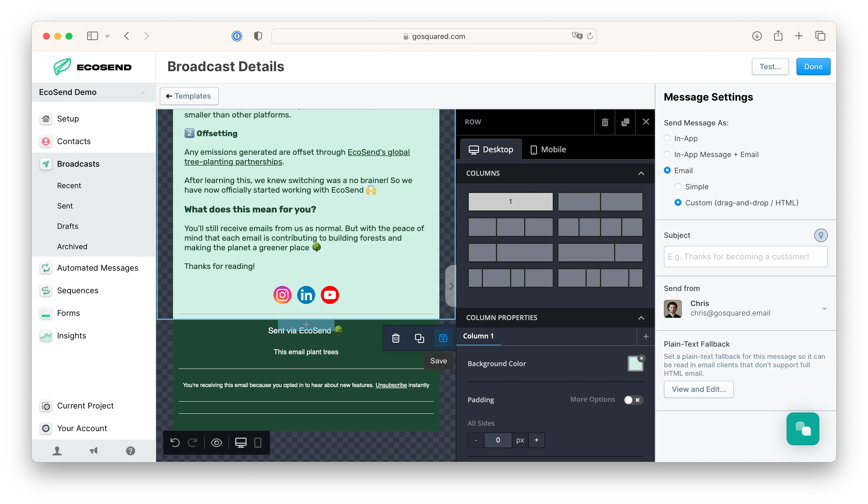The height and width of the screenshot is (504, 868).
Task: Open Safari sidebar options dropdown arrow
Action: pos(107,36)
